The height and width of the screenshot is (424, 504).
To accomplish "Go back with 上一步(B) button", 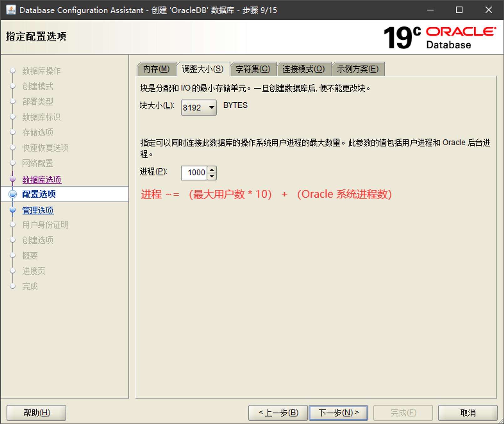I will (278, 412).
